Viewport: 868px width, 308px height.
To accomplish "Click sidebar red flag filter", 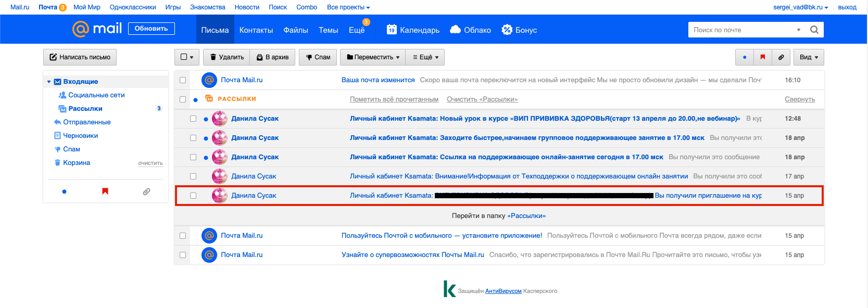I will click(105, 191).
